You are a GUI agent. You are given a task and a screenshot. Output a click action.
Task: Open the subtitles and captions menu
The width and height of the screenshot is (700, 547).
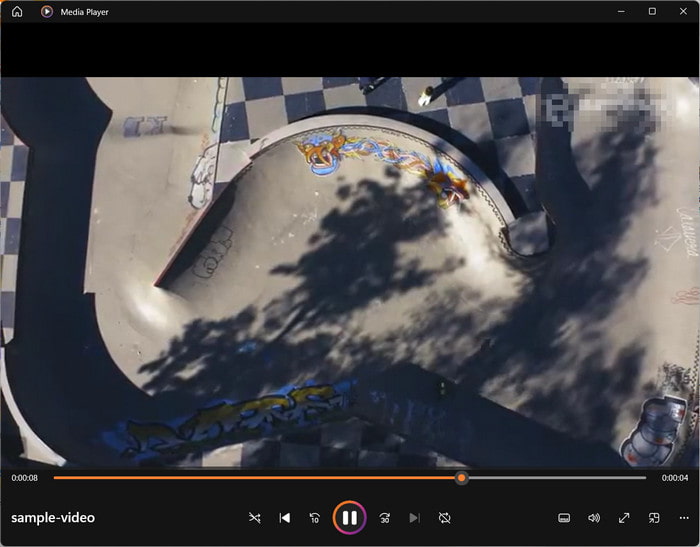tap(564, 518)
